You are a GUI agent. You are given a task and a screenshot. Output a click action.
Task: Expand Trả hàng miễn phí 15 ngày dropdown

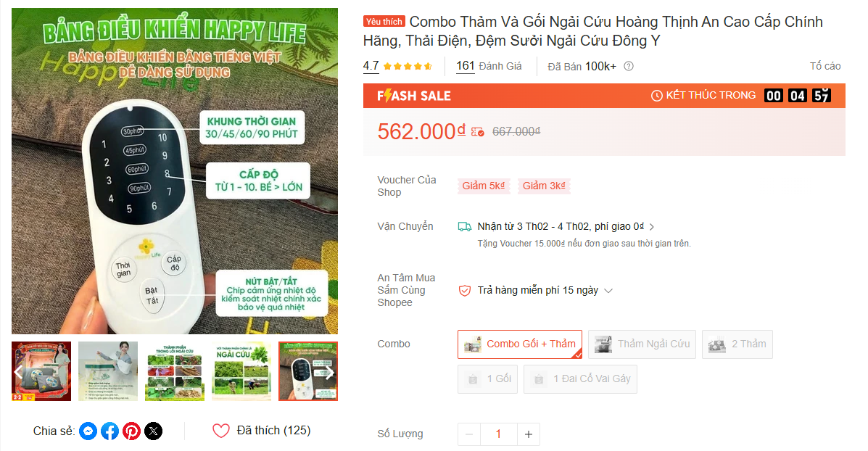click(x=608, y=291)
